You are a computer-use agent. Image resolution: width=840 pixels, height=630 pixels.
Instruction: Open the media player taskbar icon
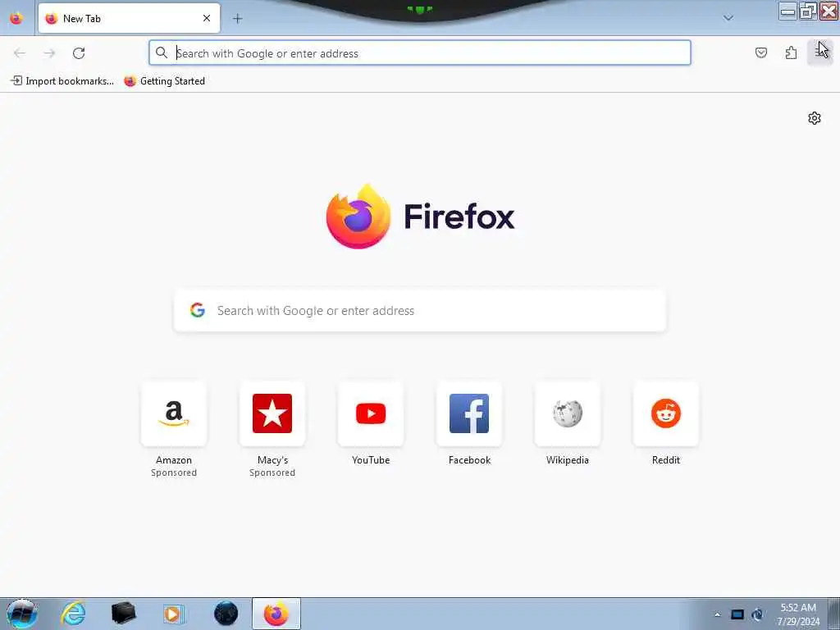tap(174, 614)
